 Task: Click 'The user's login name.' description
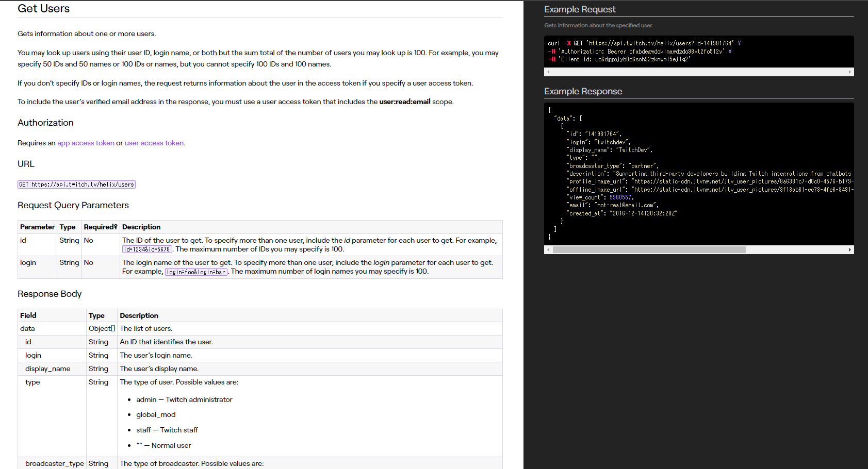(156, 355)
